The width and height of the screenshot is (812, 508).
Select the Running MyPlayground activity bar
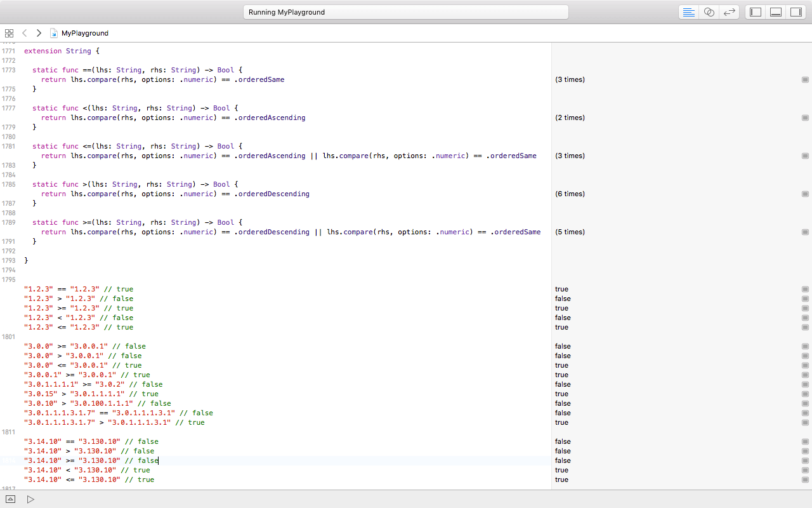point(405,11)
